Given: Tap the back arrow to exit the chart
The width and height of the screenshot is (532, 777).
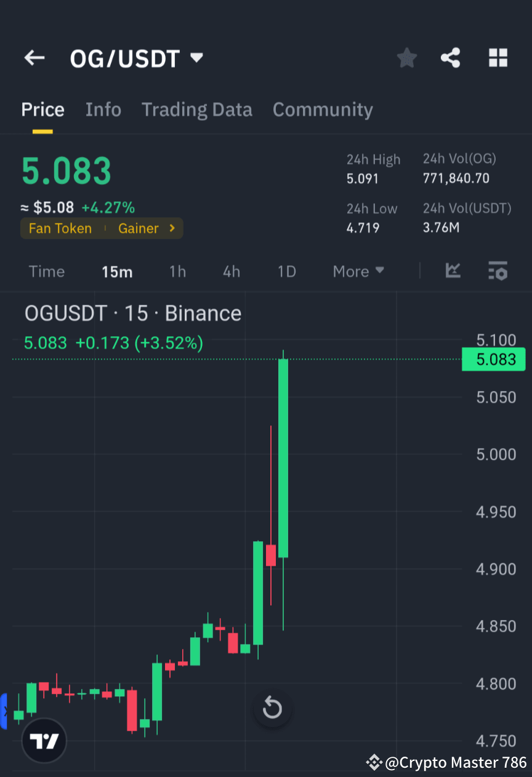Looking at the screenshot, I should 34,57.
